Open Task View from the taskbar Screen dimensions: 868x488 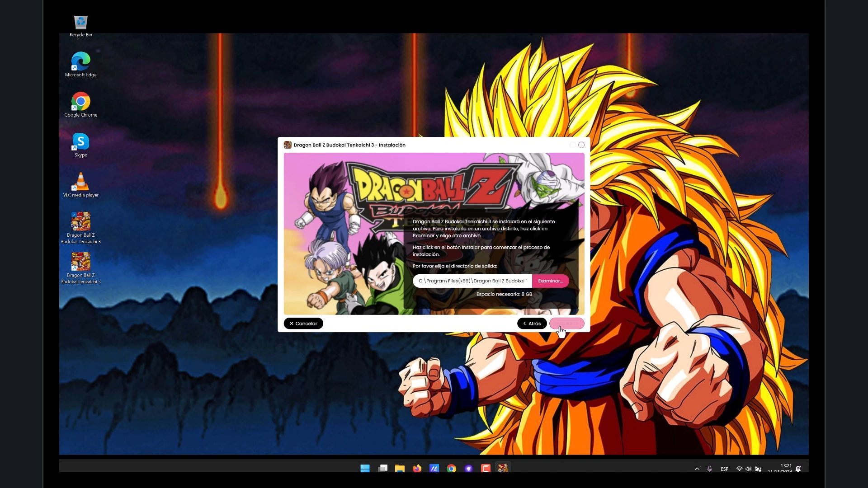tap(382, 469)
